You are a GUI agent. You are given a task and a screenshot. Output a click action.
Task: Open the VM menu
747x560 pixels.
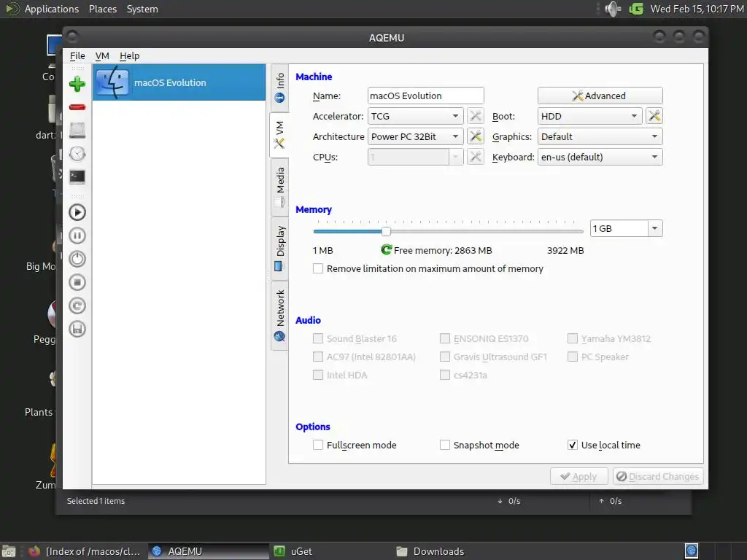pos(102,55)
